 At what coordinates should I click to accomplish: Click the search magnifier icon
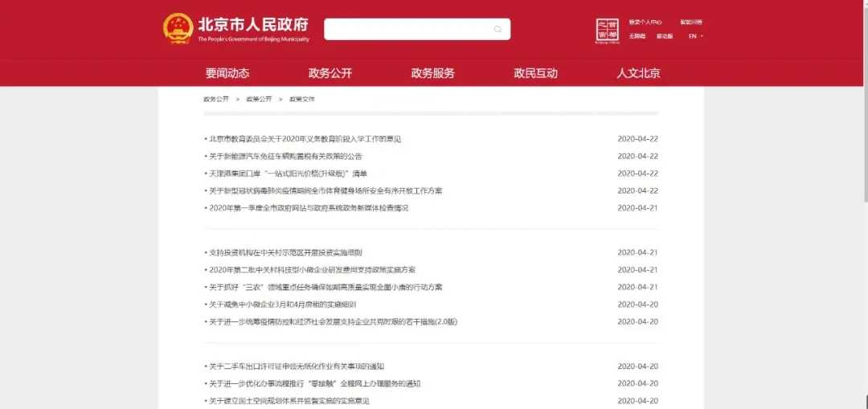(x=497, y=30)
